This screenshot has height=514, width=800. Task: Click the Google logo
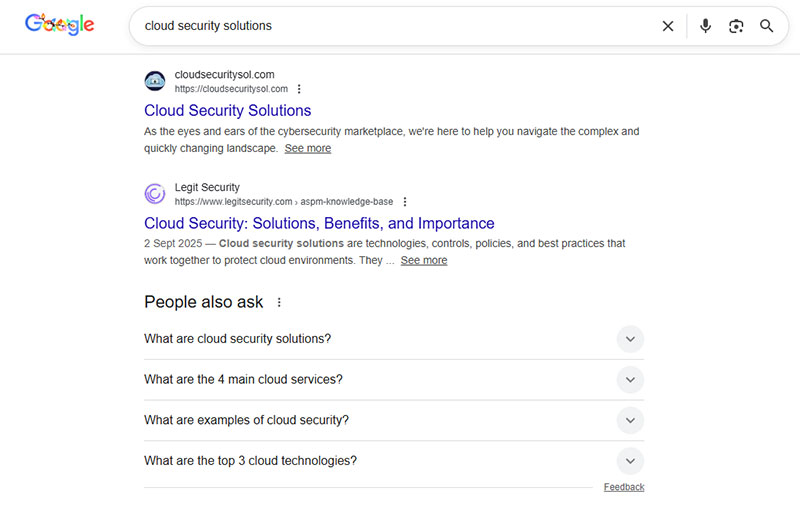pyautogui.click(x=60, y=25)
